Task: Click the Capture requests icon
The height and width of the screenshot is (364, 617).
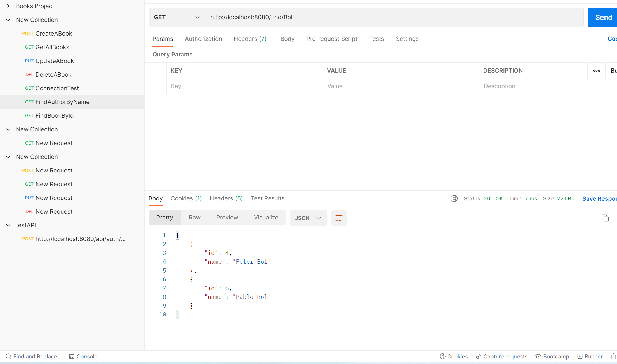Action: 501,356
